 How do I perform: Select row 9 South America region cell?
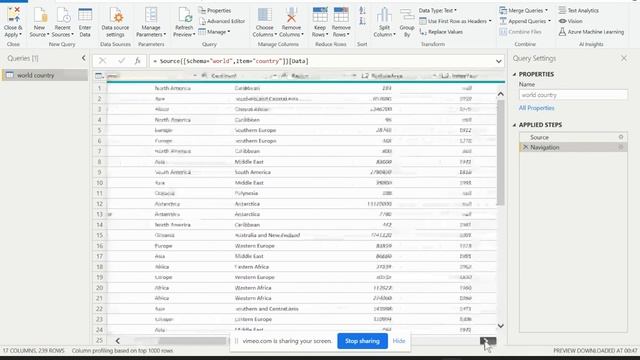click(253, 172)
